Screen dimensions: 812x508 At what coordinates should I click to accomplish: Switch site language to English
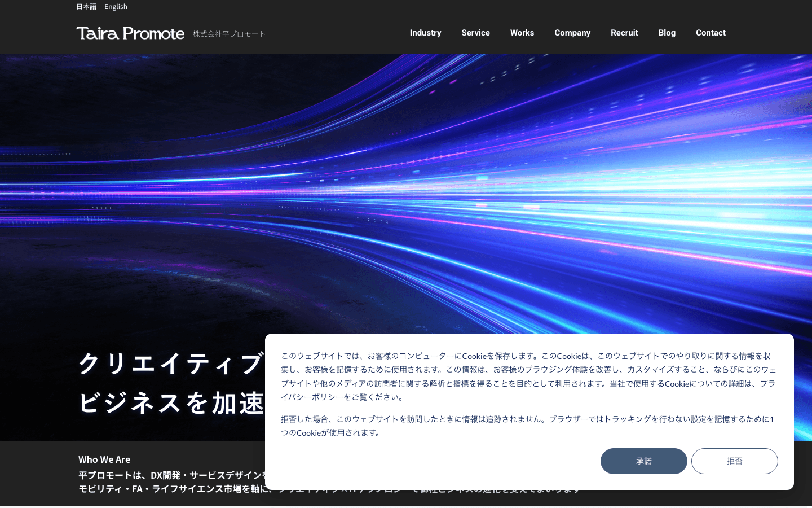coord(116,7)
